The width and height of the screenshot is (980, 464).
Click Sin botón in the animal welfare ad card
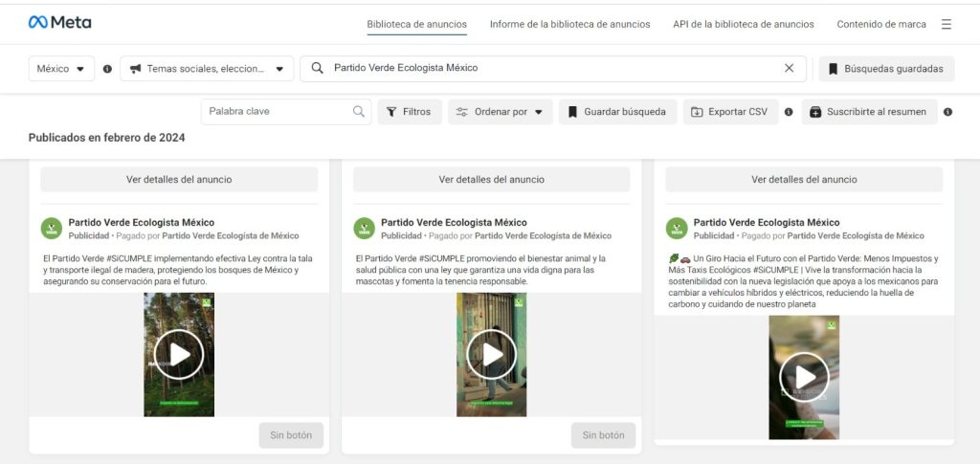604,435
